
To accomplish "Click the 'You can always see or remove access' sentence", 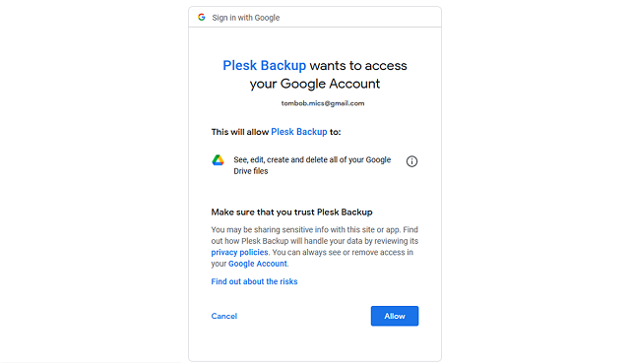I will 312,258.
